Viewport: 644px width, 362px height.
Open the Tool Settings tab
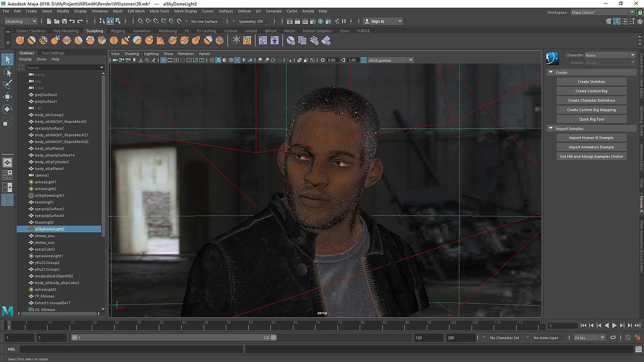coord(53,53)
